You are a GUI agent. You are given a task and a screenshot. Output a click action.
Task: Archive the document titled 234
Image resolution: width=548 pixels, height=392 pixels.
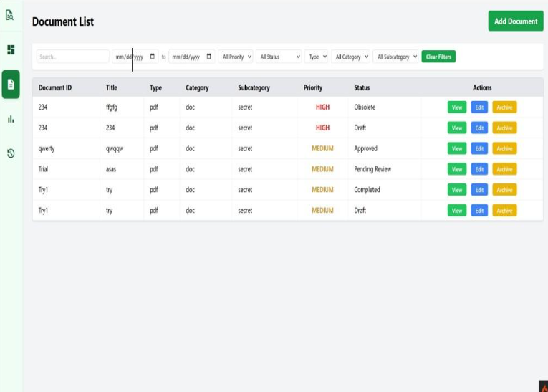point(504,128)
